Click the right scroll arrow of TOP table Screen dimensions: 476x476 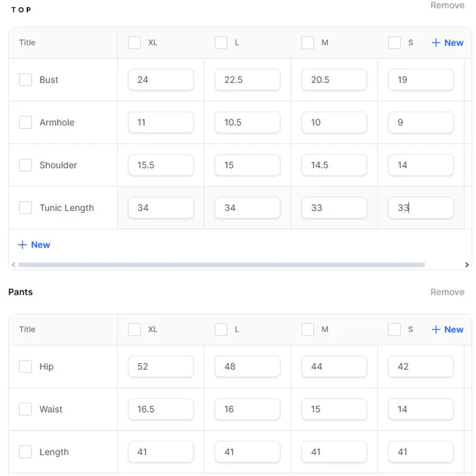coord(467,265)
